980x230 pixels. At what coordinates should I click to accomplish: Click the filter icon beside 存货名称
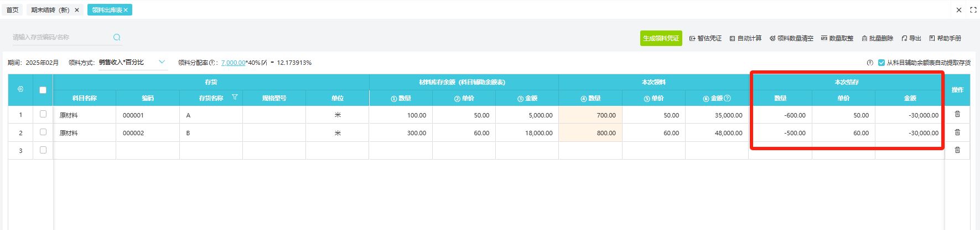[x=235, y=97]
